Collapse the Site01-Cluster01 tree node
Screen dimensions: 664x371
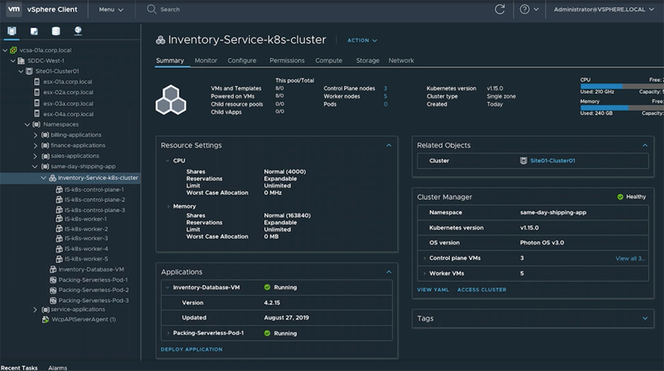pyautogui.click(x=21, y=71)
